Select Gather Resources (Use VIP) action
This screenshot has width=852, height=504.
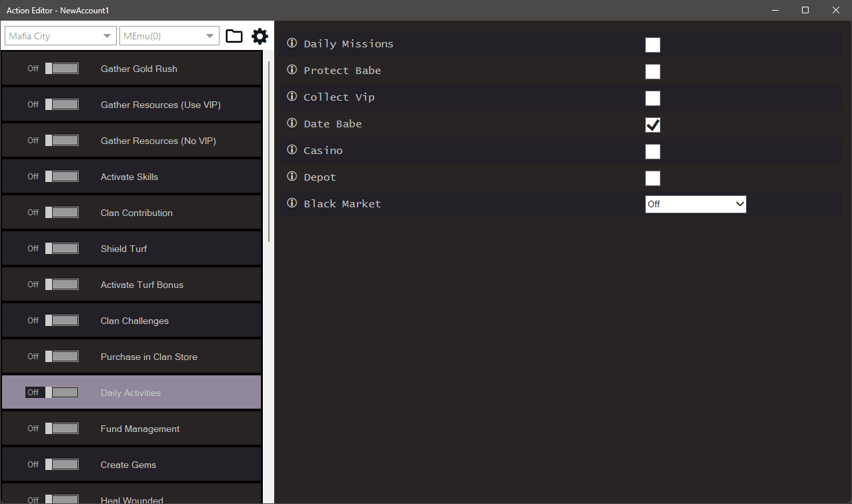click(131, 105)
